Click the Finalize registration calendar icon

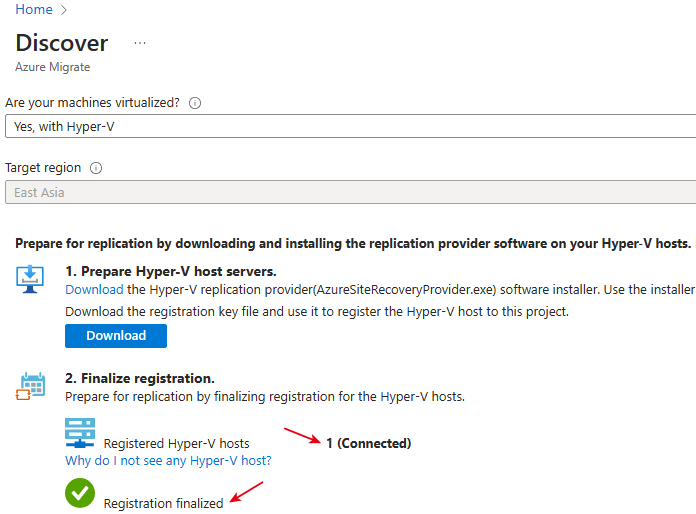click(30, 386)
